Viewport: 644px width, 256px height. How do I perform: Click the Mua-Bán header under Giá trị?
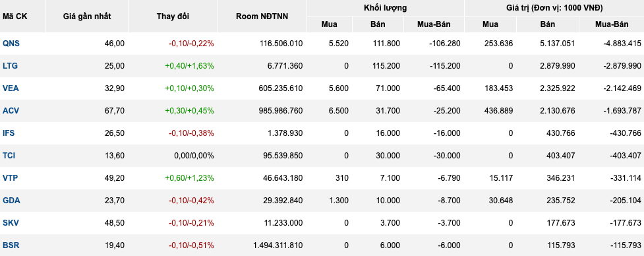(612, 24)
